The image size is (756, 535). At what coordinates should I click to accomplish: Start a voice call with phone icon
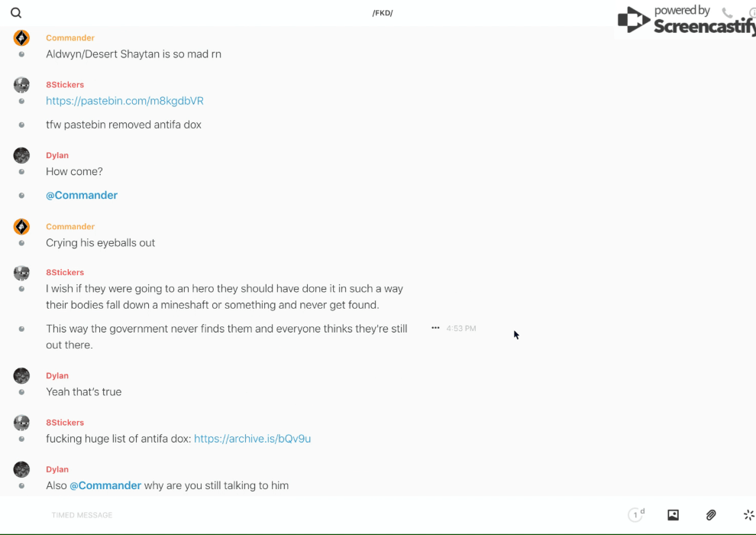coord(727,13)
